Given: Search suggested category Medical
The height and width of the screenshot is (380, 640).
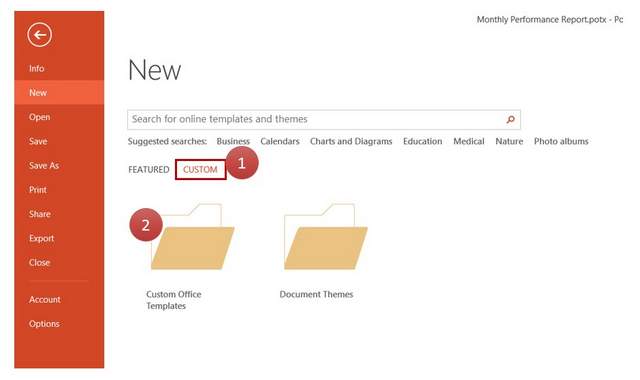Looking at the screenshot, I should coord(469,141).
